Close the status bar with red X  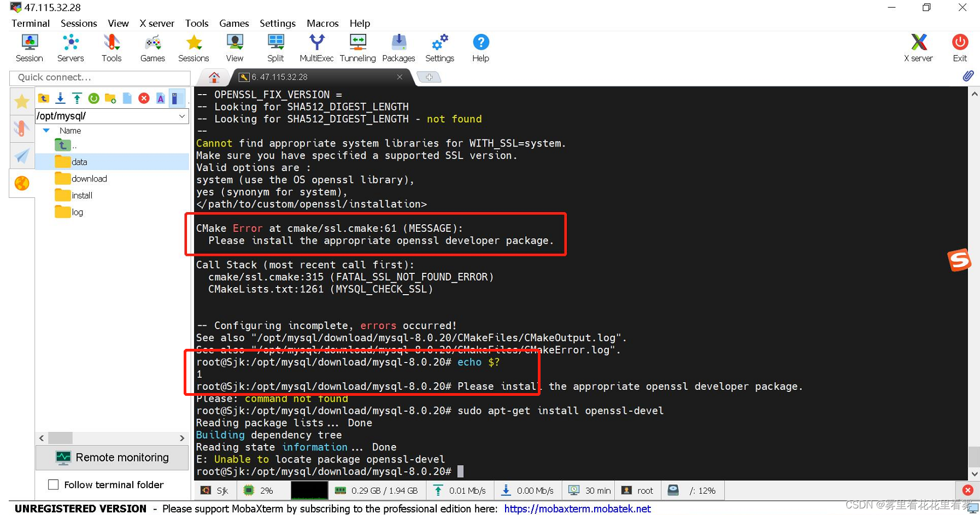pos(967,490)
